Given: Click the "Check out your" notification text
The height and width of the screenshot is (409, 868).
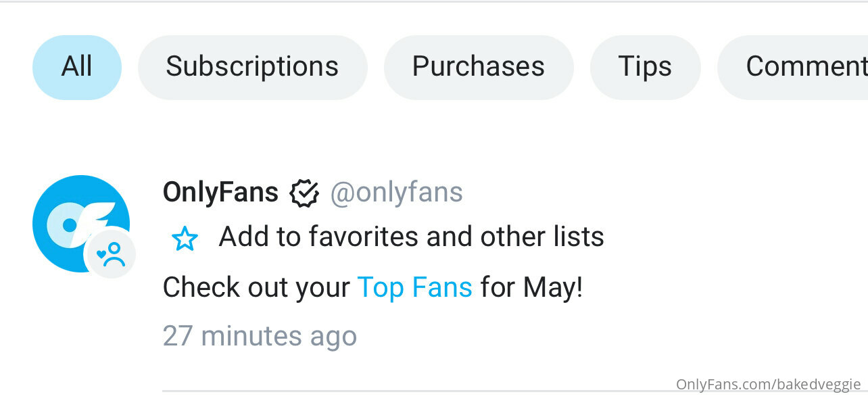Looking at the screenshot, I should 256,288.
